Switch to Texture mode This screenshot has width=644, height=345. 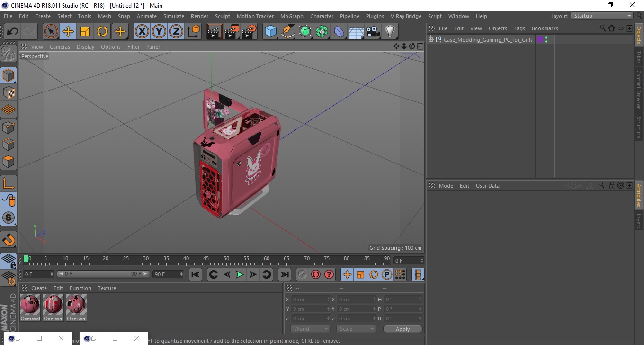pos(9,92)
